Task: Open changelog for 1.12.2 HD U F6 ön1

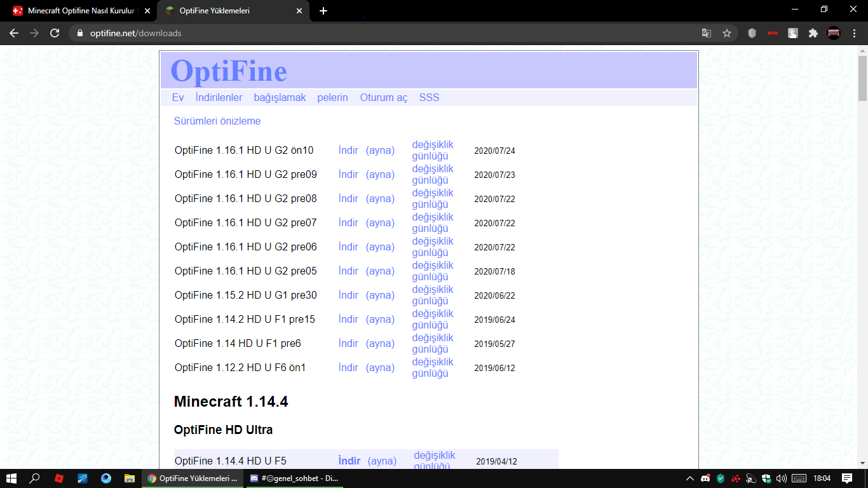Action: coord(433,368)
